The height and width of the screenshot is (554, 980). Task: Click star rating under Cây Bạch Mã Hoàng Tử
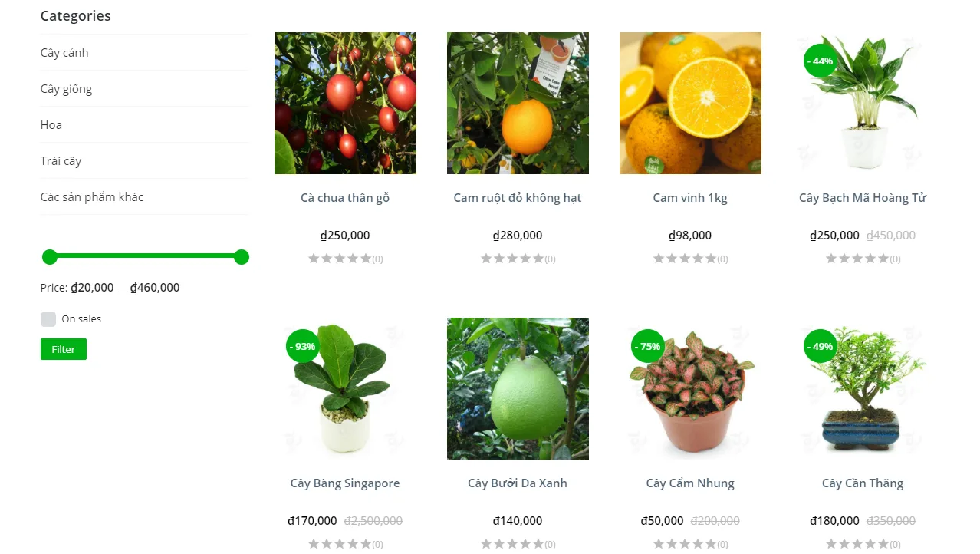click(857, 259)
